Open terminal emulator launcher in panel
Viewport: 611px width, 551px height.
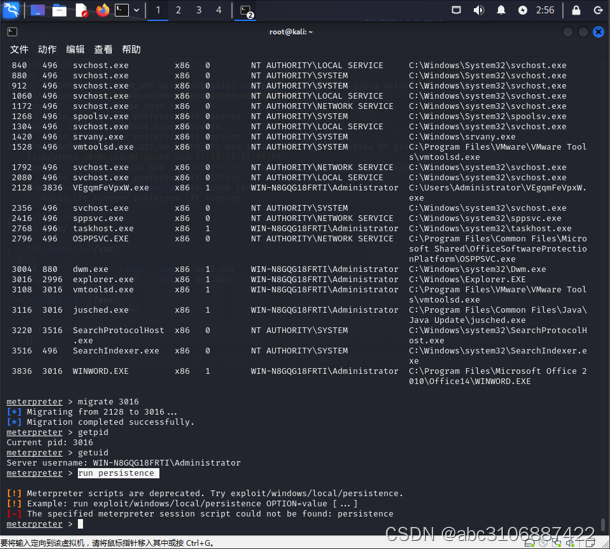pyautogui.click(x=122, y=10)
